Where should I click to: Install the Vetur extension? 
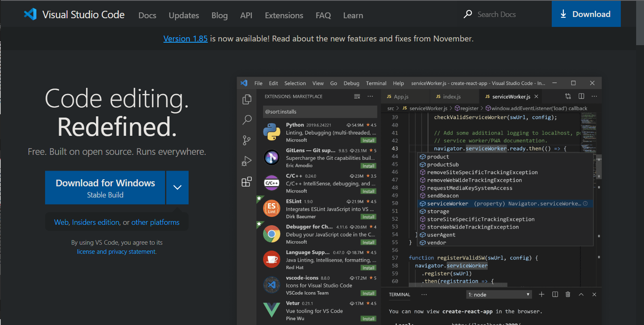(x=368, y=319)
